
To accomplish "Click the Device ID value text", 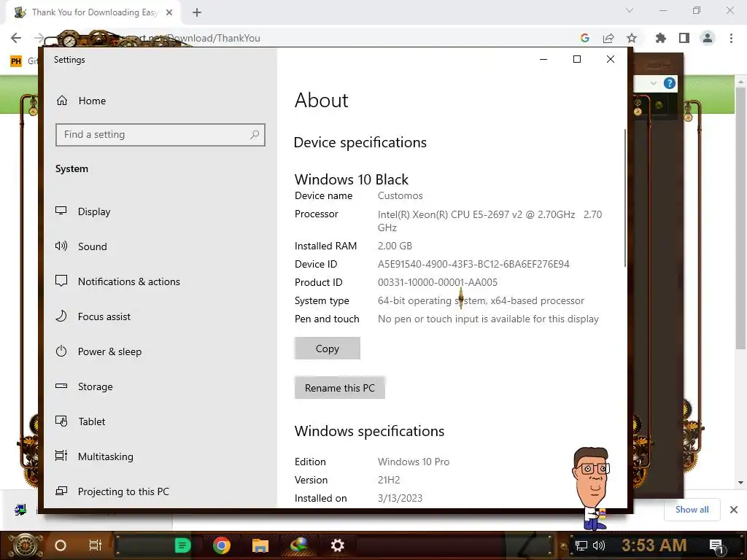I will point(473,264).
